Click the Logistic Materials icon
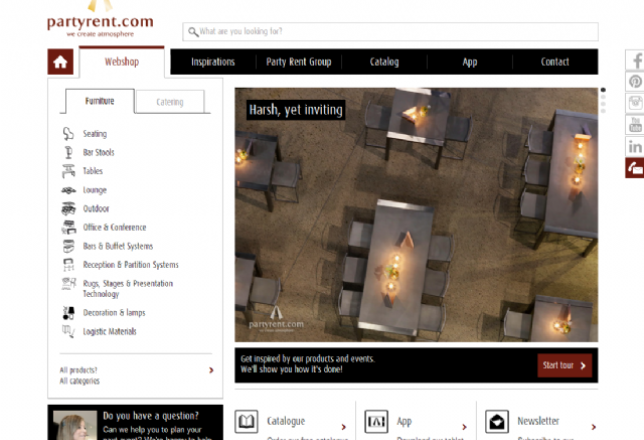 68,331
